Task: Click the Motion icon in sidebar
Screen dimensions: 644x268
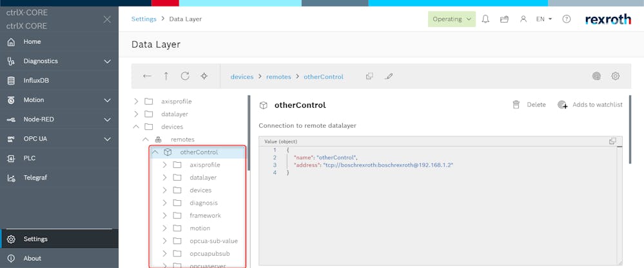Action: 11,100
